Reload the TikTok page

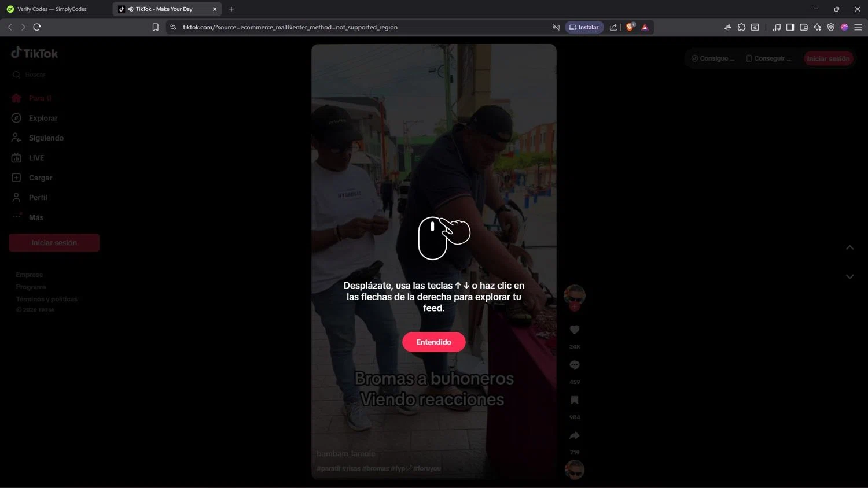[37, 27]
